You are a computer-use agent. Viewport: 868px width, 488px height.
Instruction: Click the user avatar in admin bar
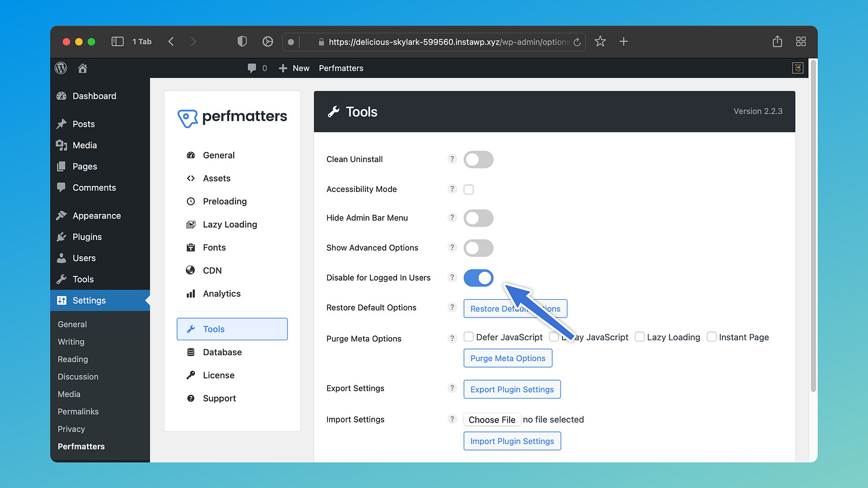click(x=798, y=68)
